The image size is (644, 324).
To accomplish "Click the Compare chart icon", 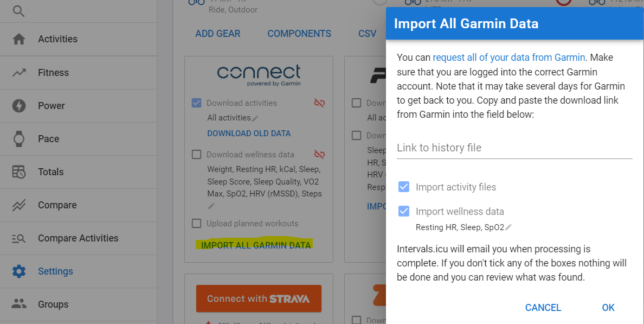I will 19,205.
